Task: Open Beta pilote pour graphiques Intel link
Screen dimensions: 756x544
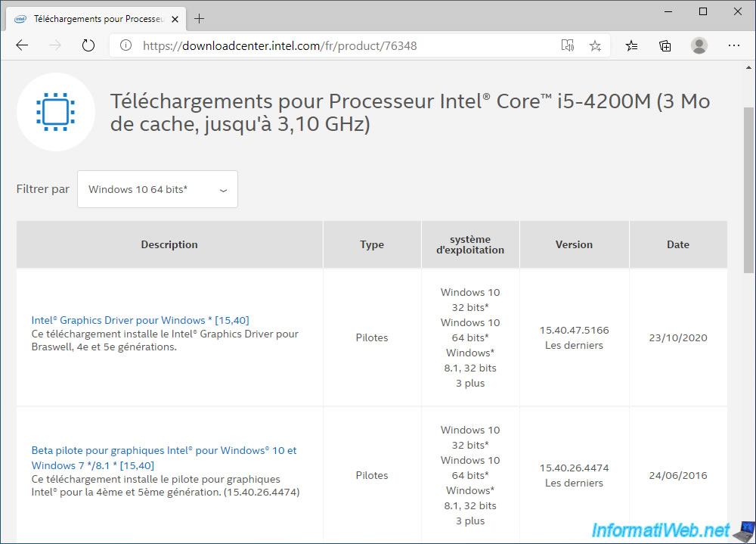Action: 164,458
